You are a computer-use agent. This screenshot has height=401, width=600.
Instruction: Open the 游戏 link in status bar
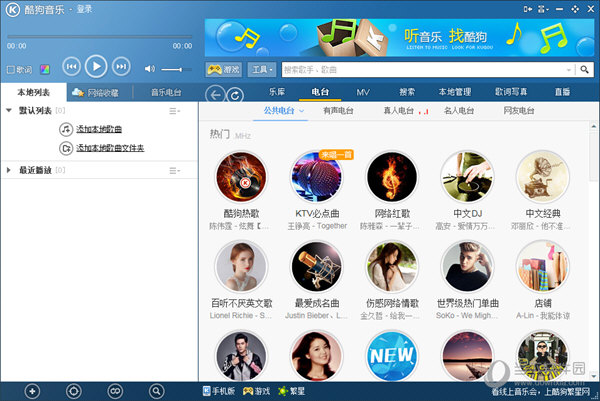(x=256, y=391)
